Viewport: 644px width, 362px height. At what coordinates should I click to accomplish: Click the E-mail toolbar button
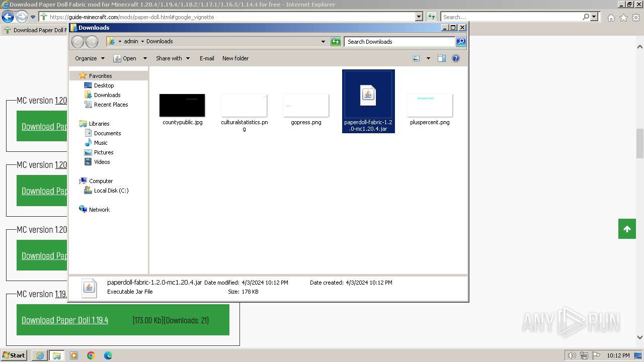tap(207, 58)
